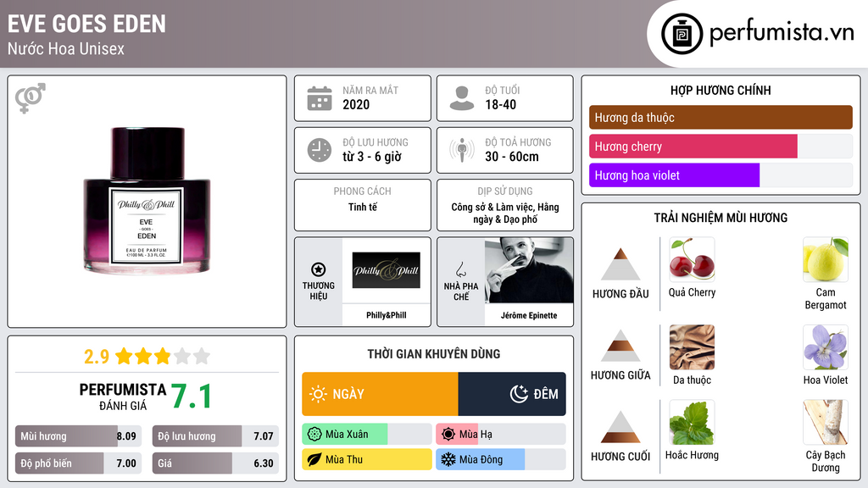Click the Công sở & Làm việc occasion text
This screenshot has width=868, height=488.
[505, 213]
